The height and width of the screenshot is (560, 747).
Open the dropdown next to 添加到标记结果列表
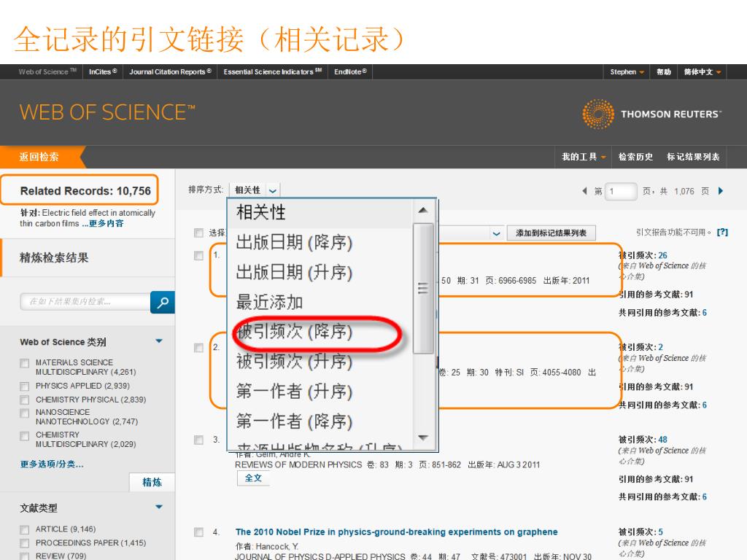[496, 233]
